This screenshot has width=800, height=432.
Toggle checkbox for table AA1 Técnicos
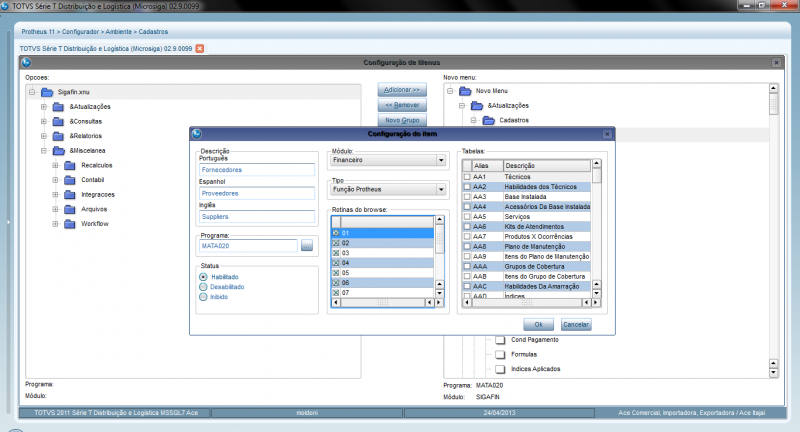pos(467,177)
